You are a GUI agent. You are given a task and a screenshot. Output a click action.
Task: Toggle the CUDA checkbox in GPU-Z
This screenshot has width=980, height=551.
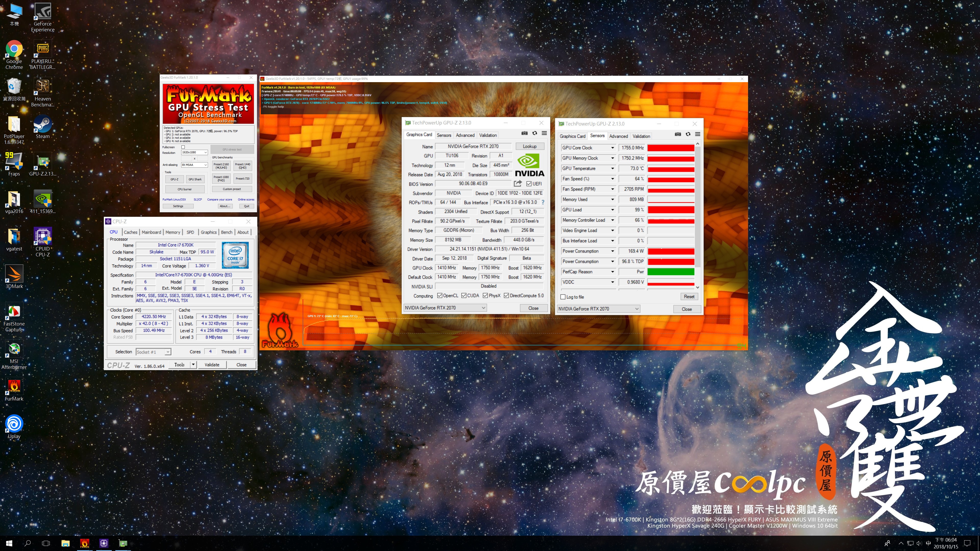point(464,295)
